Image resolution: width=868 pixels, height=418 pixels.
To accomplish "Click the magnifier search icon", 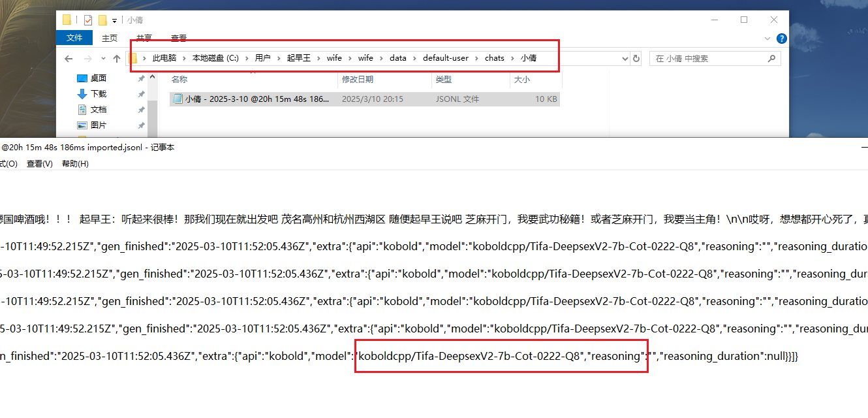I will point(772,58).
